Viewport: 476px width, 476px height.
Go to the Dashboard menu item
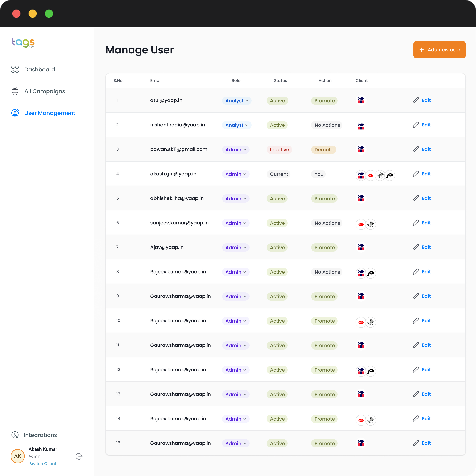tap(40, 70)
